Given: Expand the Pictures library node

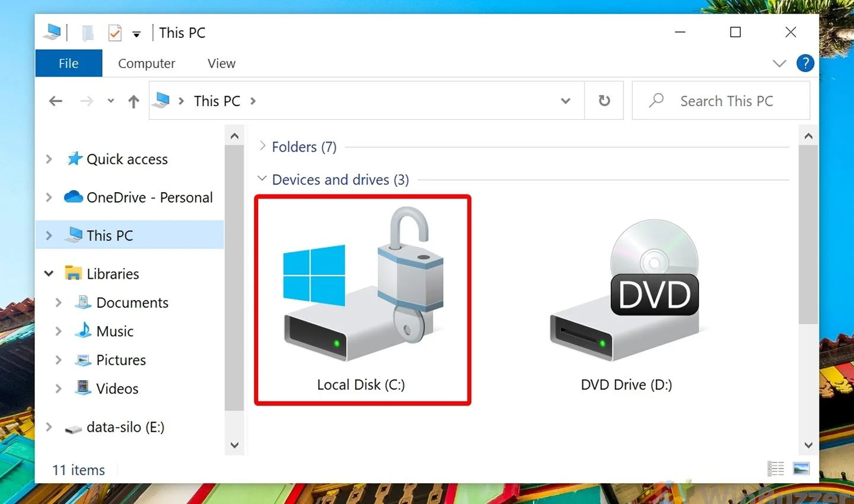Looking at the screenshot, I should [x=59, y=360].
